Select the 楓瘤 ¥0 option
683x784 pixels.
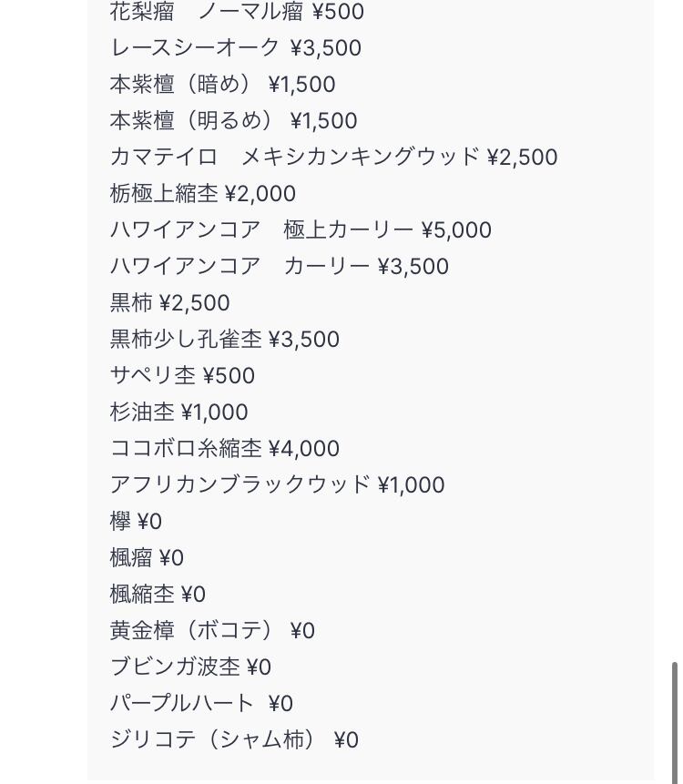[147, 557]
